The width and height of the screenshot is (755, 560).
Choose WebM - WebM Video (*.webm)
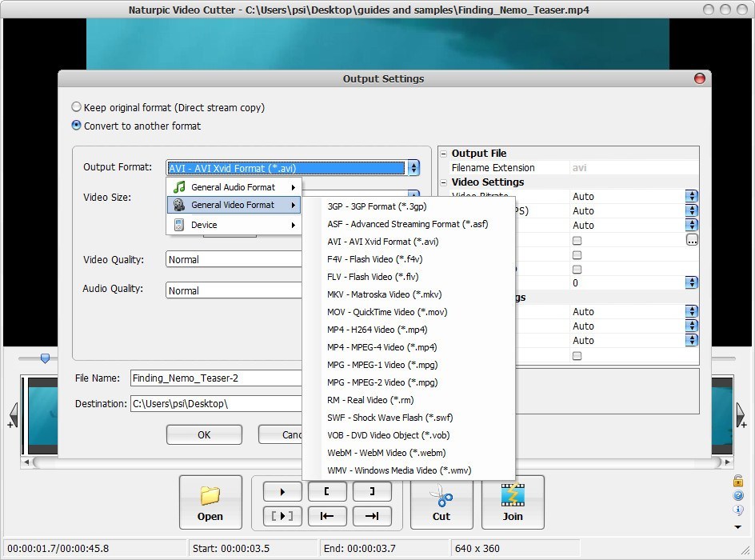click(x=409, y=453)
